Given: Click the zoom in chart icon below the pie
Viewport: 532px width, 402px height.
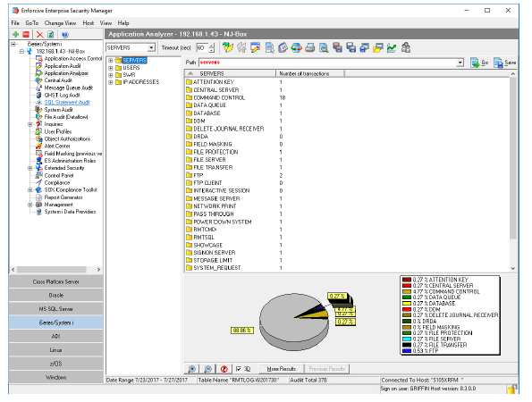Looking at the screenshot, I should coord(191,369).
